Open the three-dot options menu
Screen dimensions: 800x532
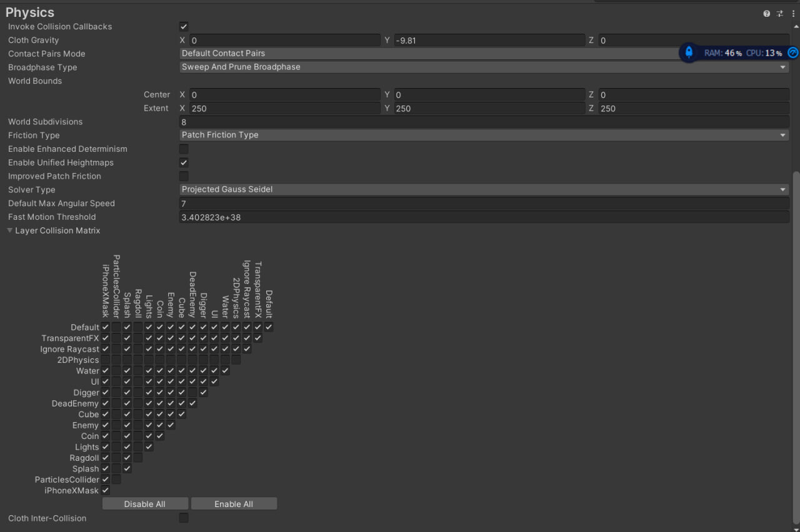(792, 13)
